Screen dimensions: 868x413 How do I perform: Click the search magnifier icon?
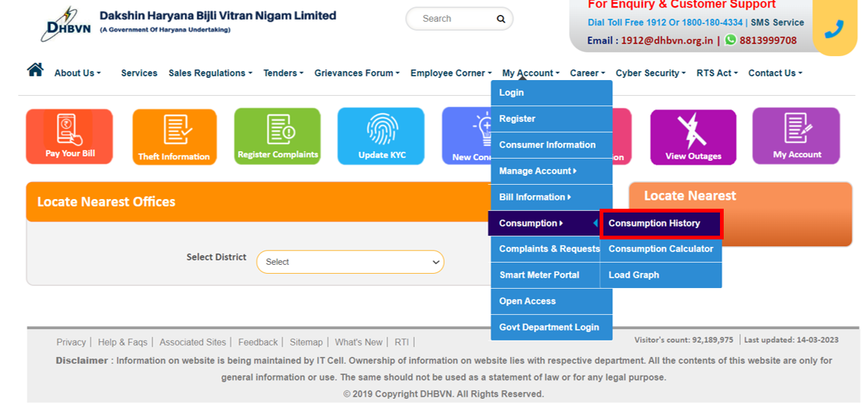(x=501, y=19)
